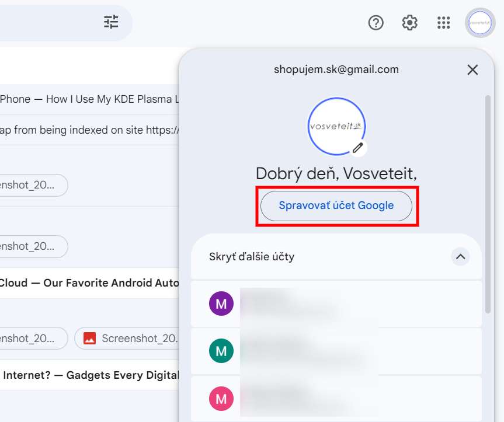This screenshot has width=504, height=422.
Task: Open search filter options icon
Action: coord(111,23)
